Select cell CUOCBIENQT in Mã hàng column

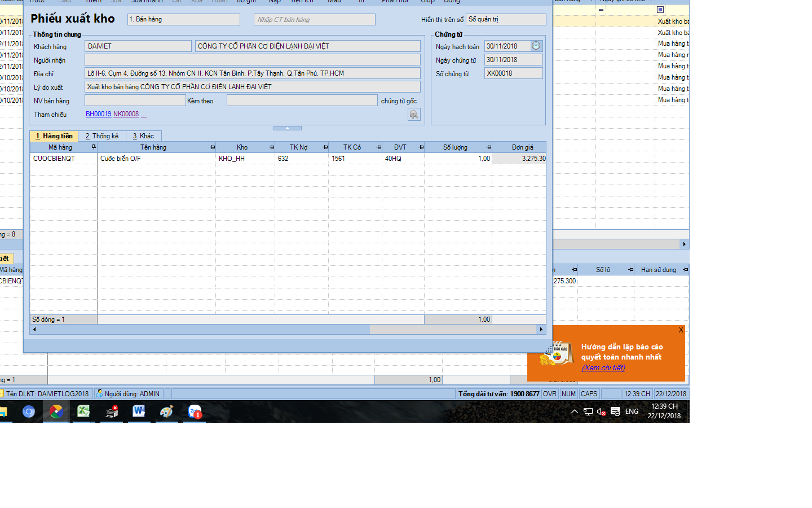(x=64, y=159)
